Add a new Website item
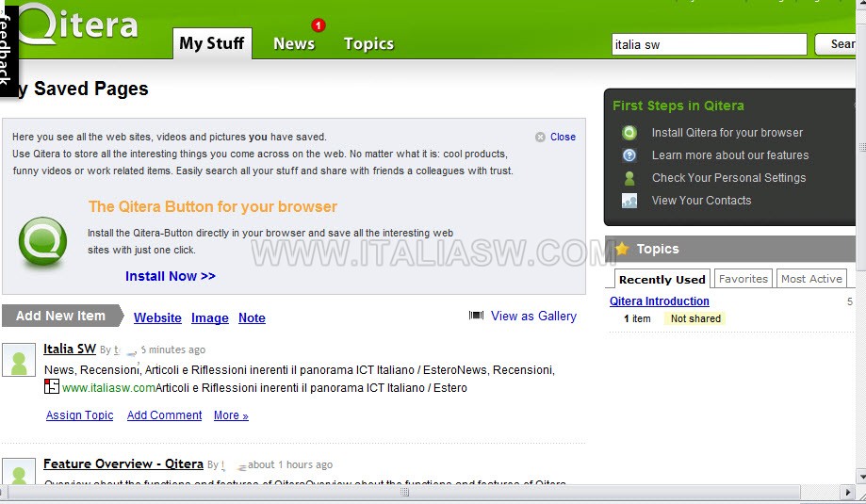Viewport: 866px width, 504px height. coord(157,318)
